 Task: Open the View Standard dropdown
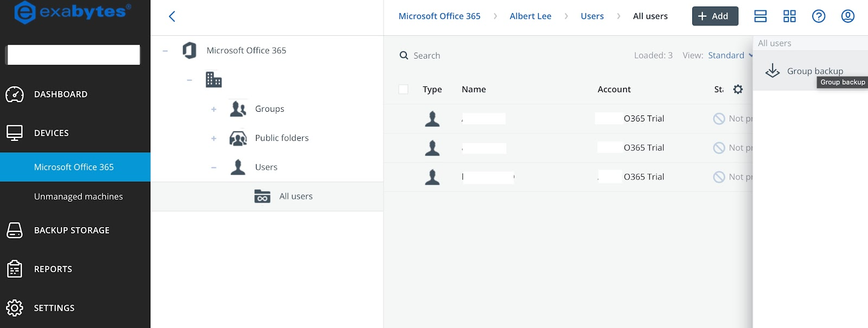(730, 55)
